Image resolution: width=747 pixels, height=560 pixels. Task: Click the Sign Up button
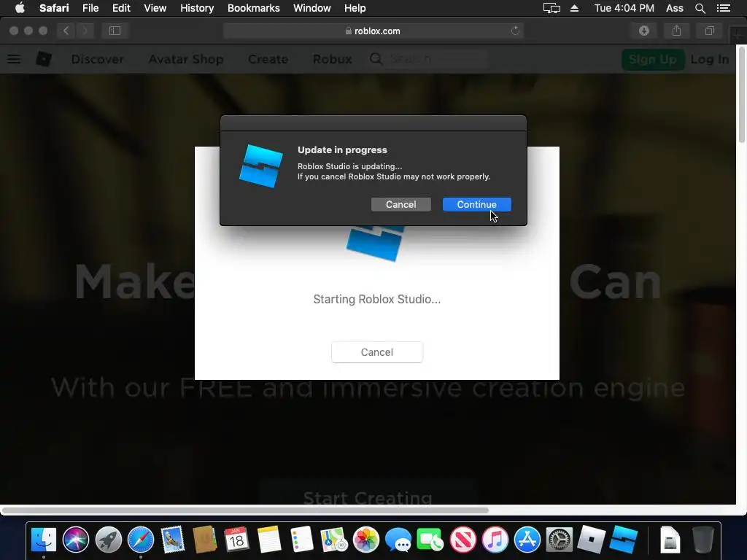pyautogui.click(x=653, y=59)
